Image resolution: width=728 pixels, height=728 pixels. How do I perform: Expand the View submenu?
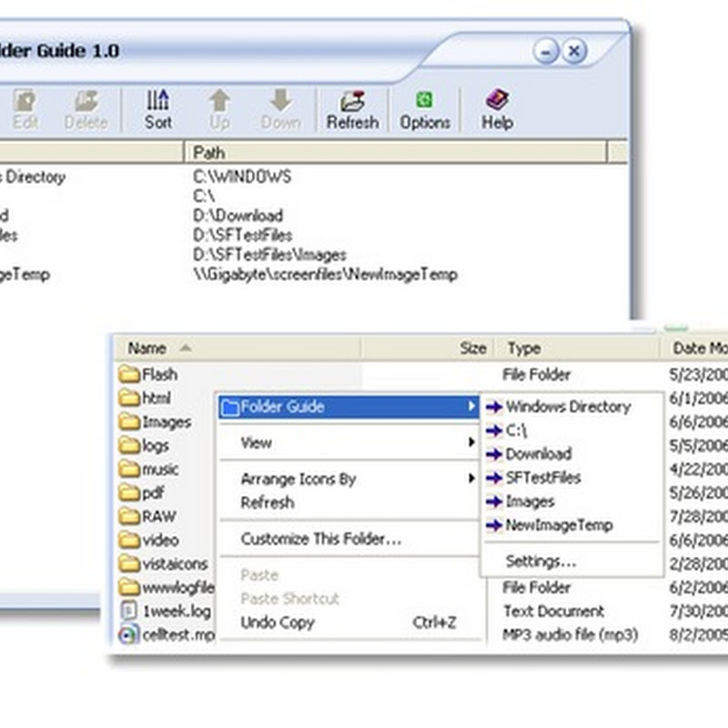349,442
